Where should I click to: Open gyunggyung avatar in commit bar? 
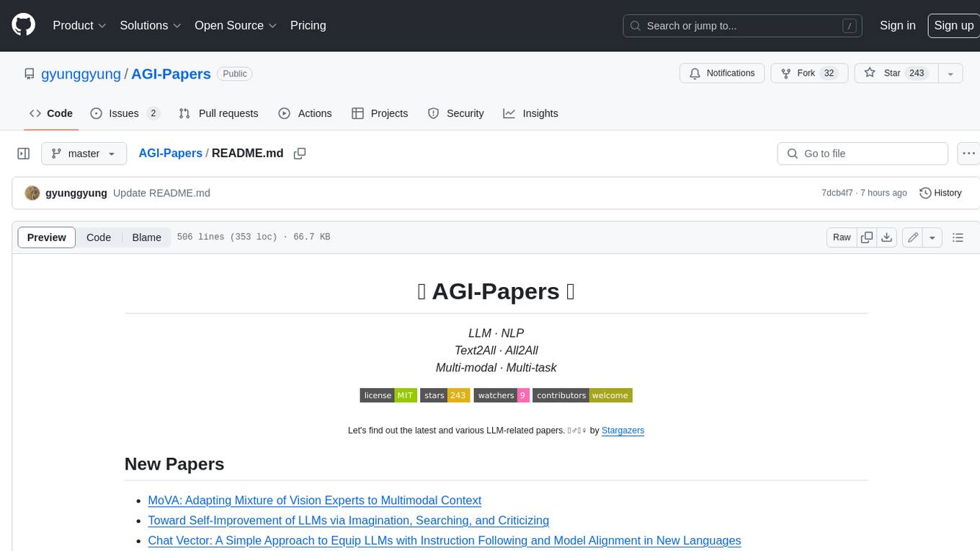tap(32, 193)
